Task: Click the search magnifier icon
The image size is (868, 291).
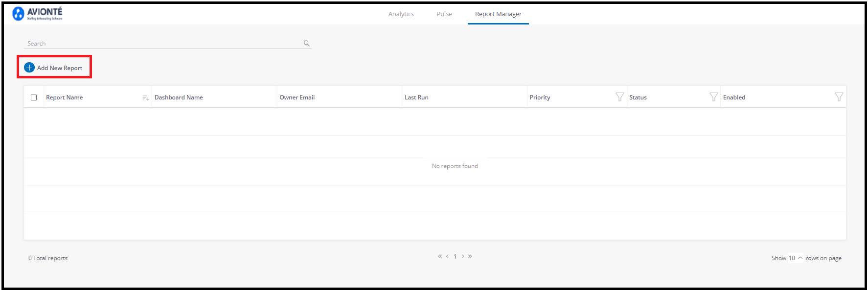Action: point(307,43)
